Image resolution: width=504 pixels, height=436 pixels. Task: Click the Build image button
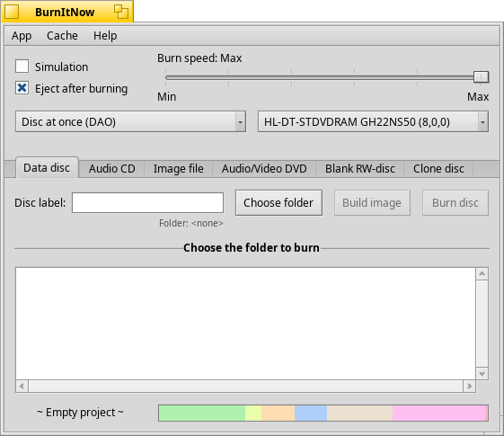(x=372, y=202)
